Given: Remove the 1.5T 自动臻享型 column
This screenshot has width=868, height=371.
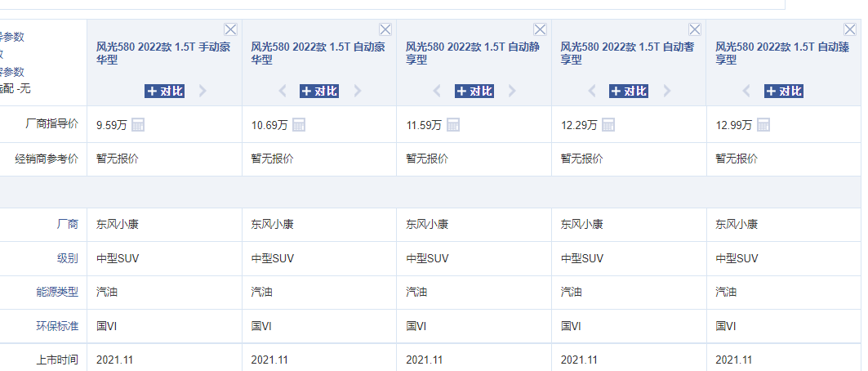Looking at the screenshot, I should [850, 29].
